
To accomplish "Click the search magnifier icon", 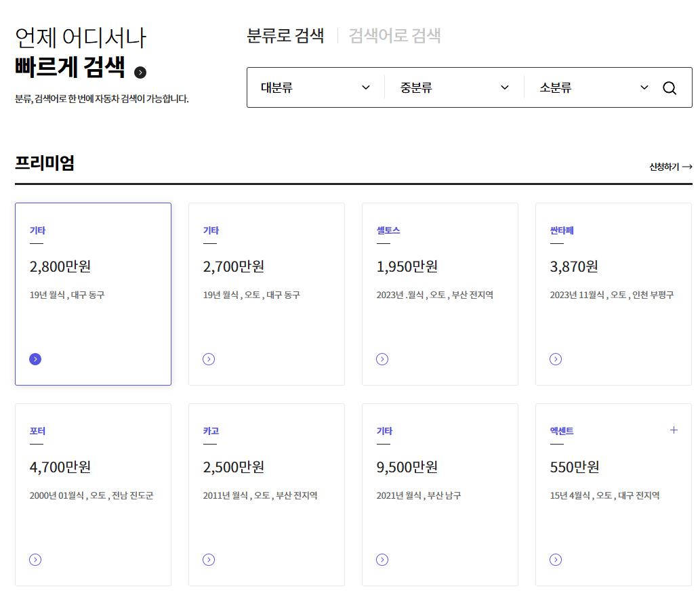I will [x=670, y=88].
